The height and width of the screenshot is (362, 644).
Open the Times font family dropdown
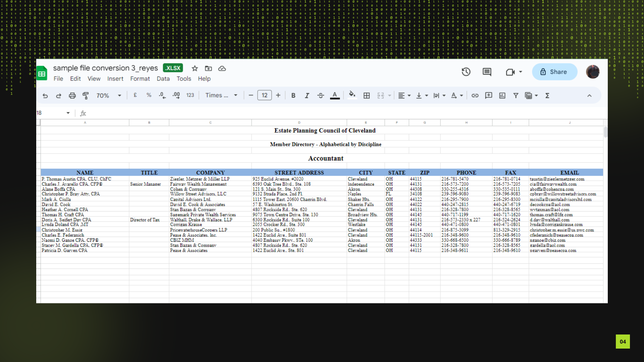coord(221,95)
